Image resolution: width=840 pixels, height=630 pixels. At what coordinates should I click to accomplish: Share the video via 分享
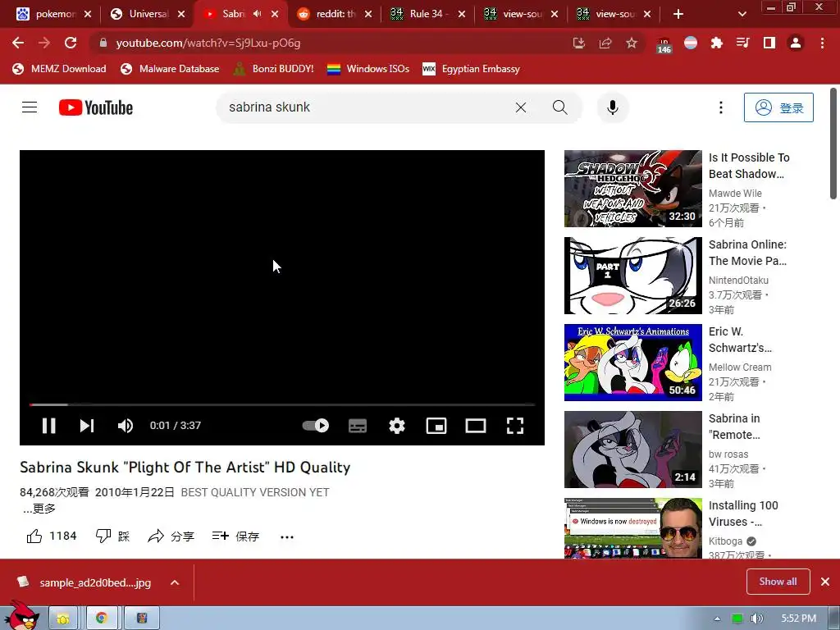(171, 536)
